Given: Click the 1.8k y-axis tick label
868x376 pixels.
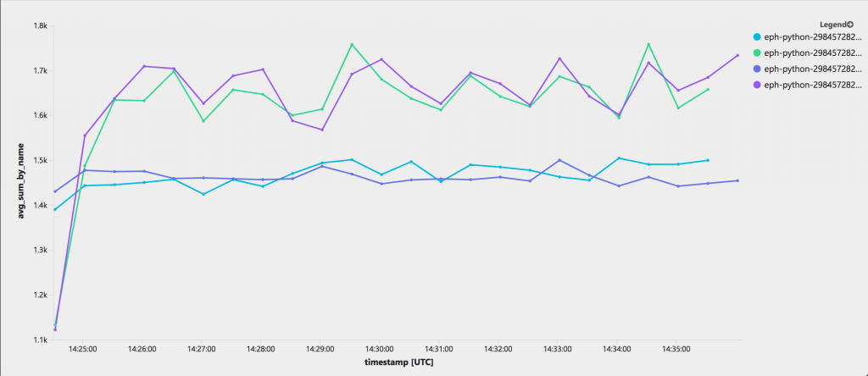Looking at the screenshot, I should [x=39, y=25].
